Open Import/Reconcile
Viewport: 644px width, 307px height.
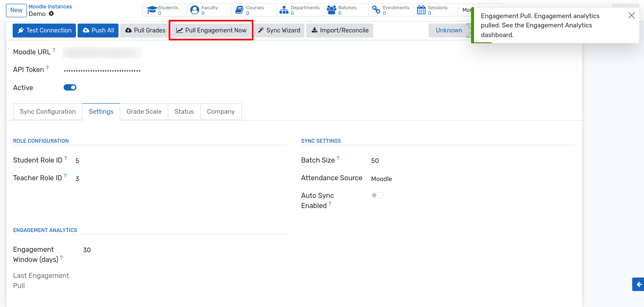tap(340, 30)
